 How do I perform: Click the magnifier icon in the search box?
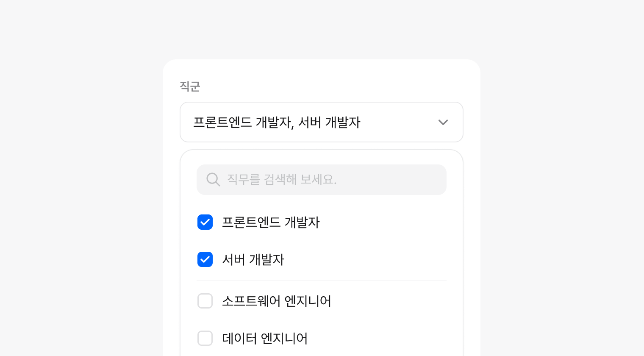213,179
